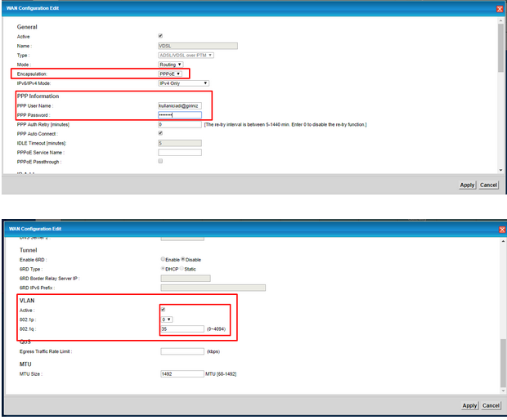Click the IDLE Timeout minutes field
Viewport: 507px width, 420px height.
[x=180, y=143]
